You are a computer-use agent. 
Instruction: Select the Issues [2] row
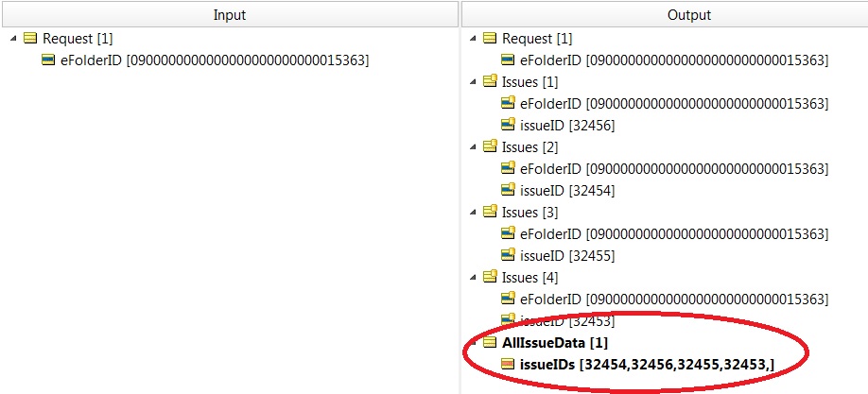pos(529,147)
